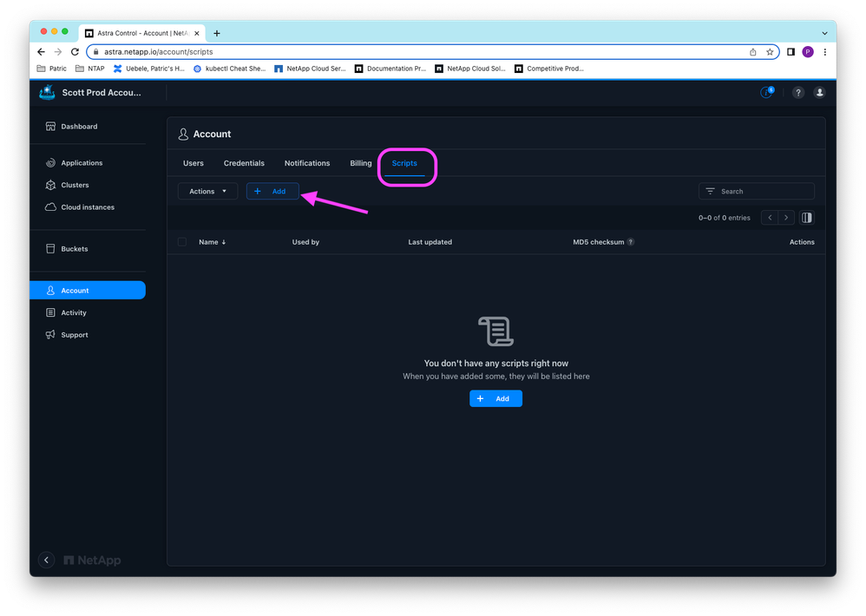Click the Add button in toolbar
Screen dimensions: 866x616
coord(272,191)
